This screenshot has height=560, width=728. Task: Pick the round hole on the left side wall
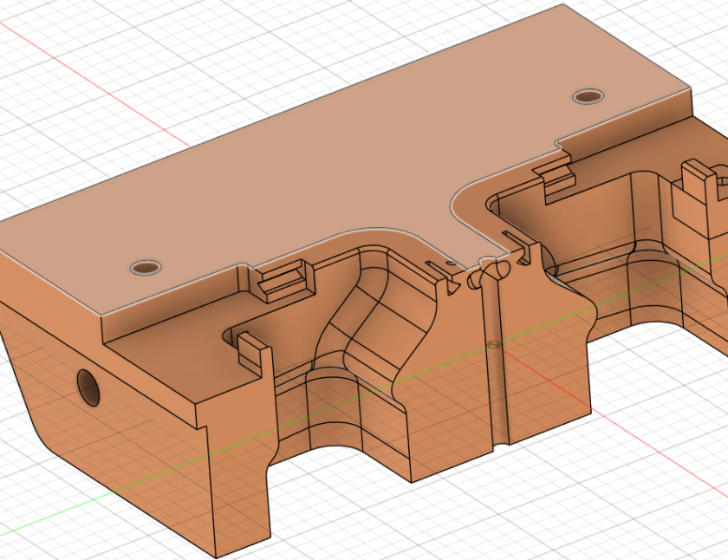(x=88, y=386)
